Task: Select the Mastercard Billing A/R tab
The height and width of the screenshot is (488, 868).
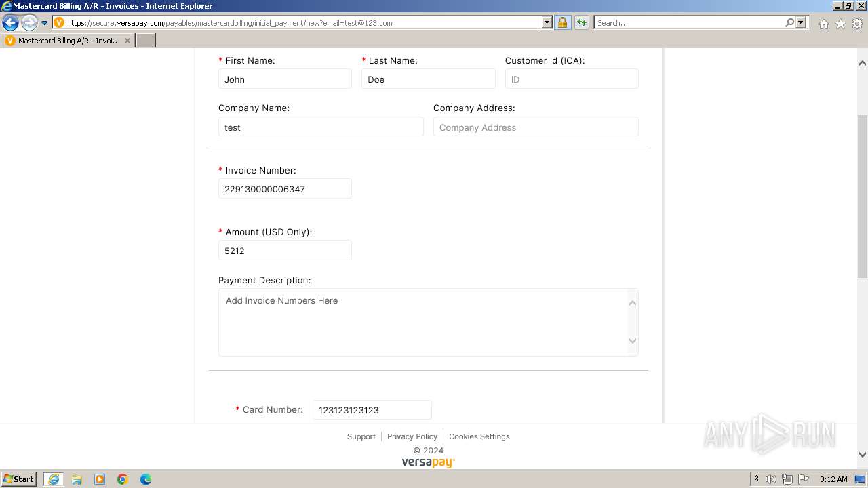Action: [x=68, y=41]
